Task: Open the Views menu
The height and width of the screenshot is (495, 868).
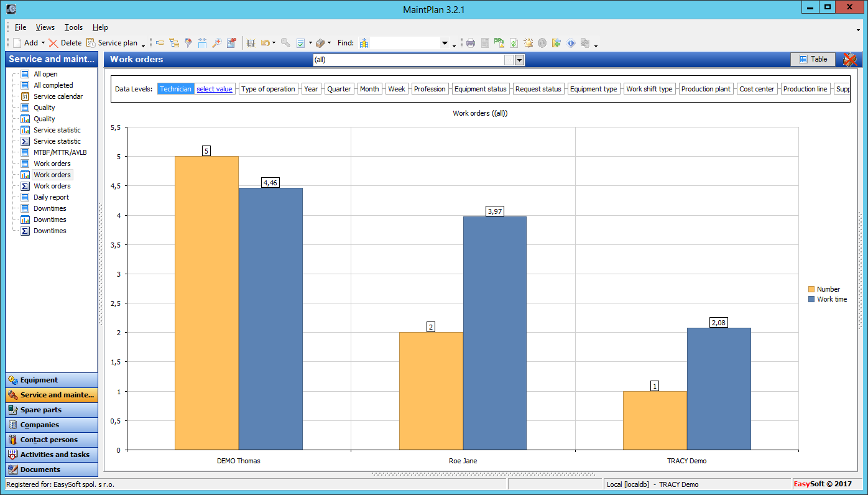Action: [45, 27]
